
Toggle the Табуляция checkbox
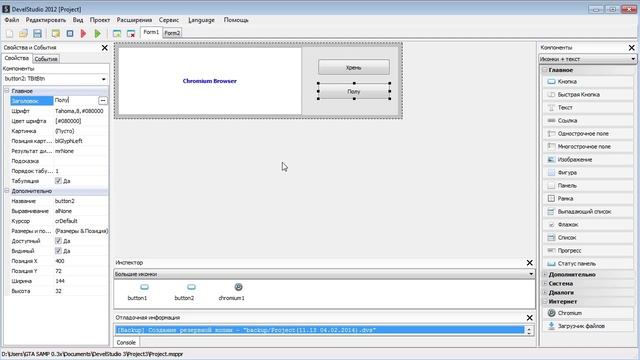coord(58,181)
